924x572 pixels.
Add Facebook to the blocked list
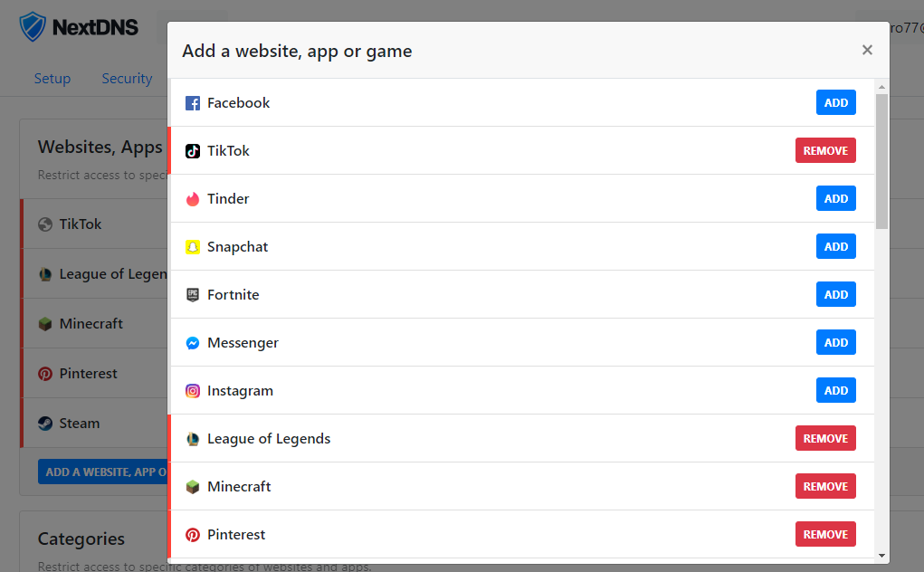click(835, 102)
